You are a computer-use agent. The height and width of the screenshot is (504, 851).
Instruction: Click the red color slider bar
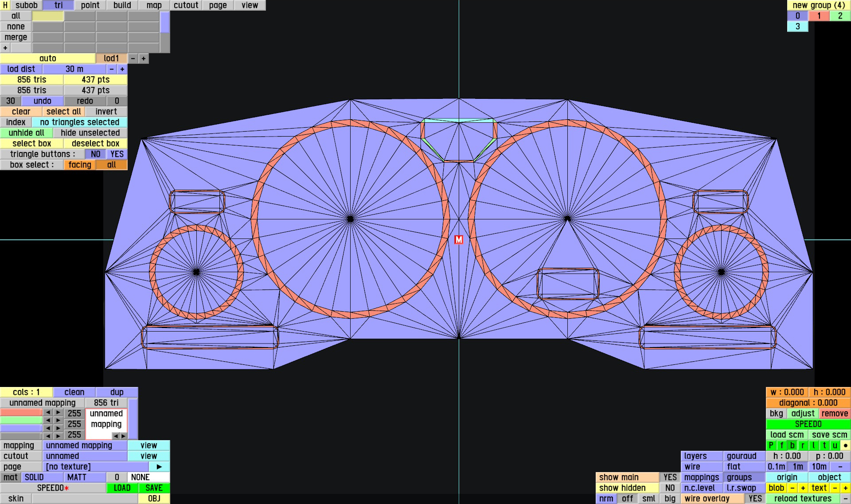coord(21,413)
